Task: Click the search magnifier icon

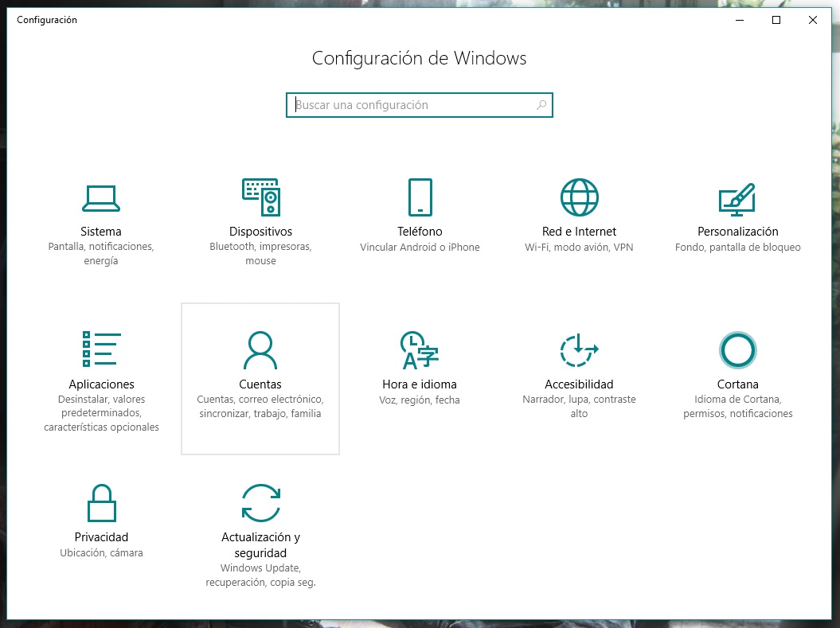Action: (x=541, y=105)
